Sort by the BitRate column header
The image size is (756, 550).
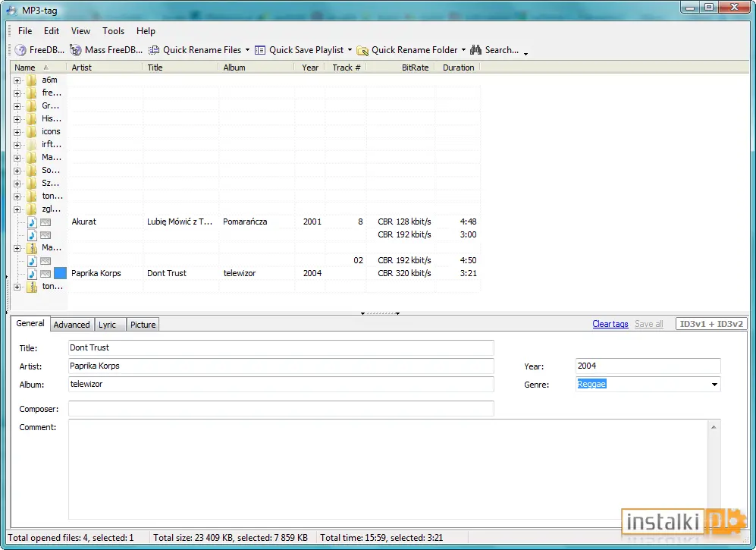click(x=400, y=68)
